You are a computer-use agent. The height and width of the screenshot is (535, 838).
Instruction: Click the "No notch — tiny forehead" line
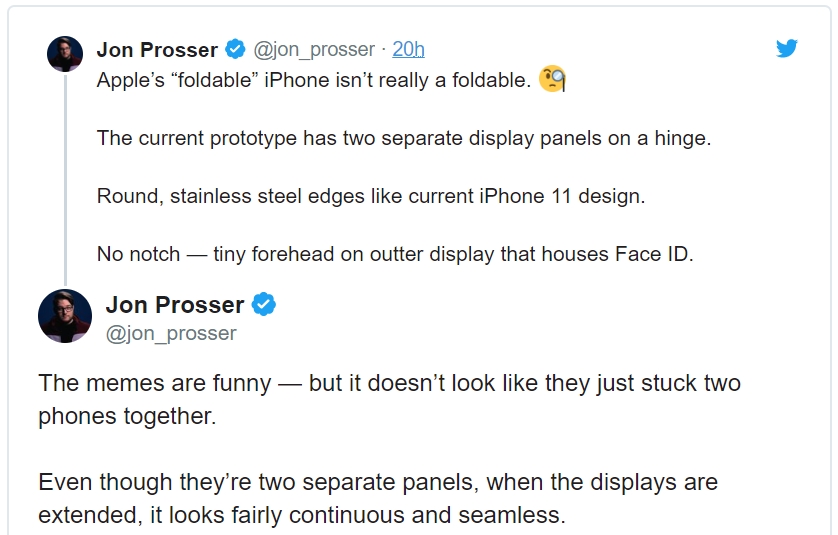coord(395,254)
